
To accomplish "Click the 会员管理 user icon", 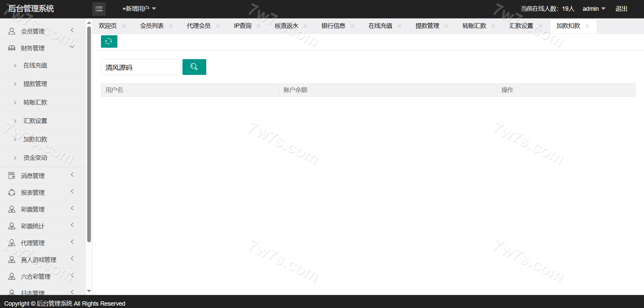I will pyautogui.click(x=12, y=31).
